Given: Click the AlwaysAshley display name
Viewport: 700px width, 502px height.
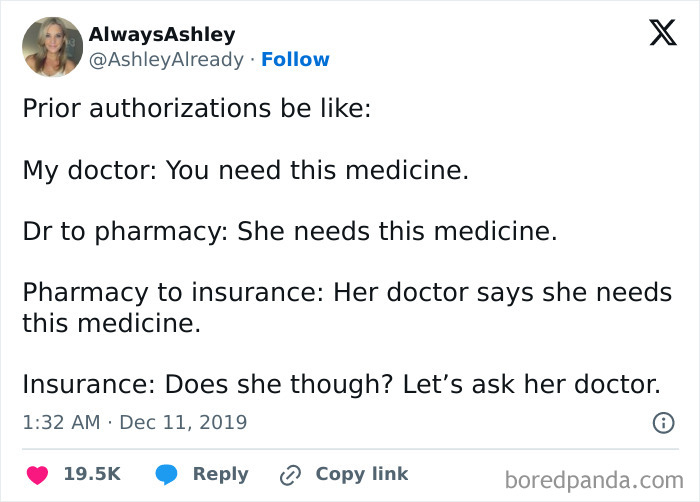Looking at the screenshot, I should 162,34.
